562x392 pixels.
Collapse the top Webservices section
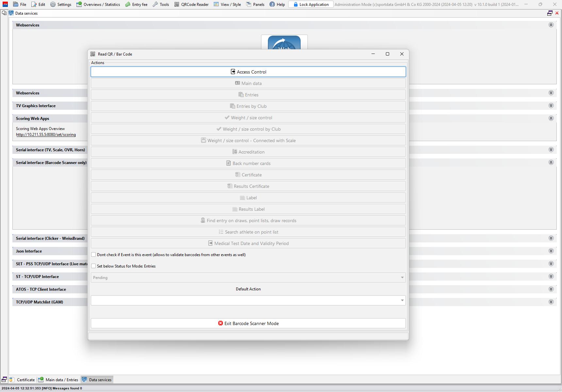551,25
